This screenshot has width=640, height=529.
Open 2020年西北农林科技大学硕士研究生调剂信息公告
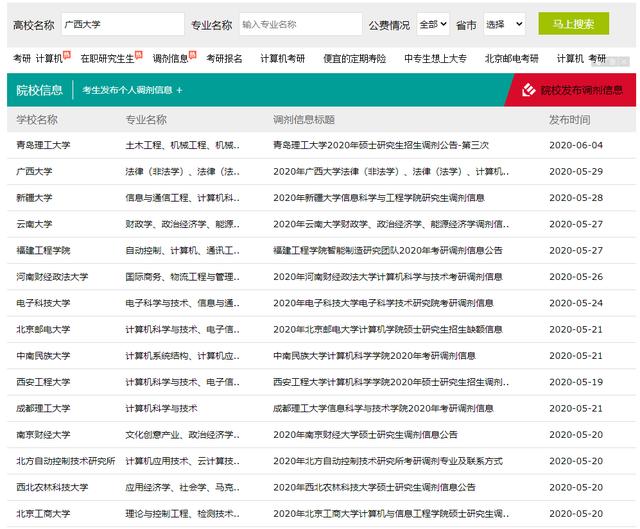374,487
